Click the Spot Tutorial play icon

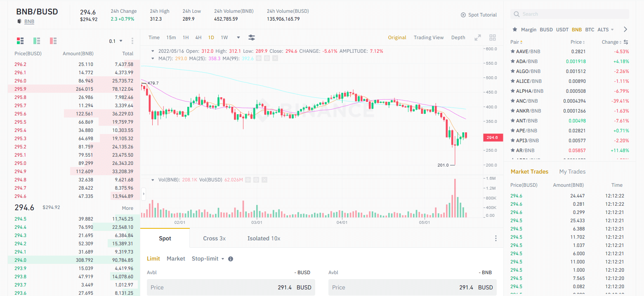click(463, 15)
